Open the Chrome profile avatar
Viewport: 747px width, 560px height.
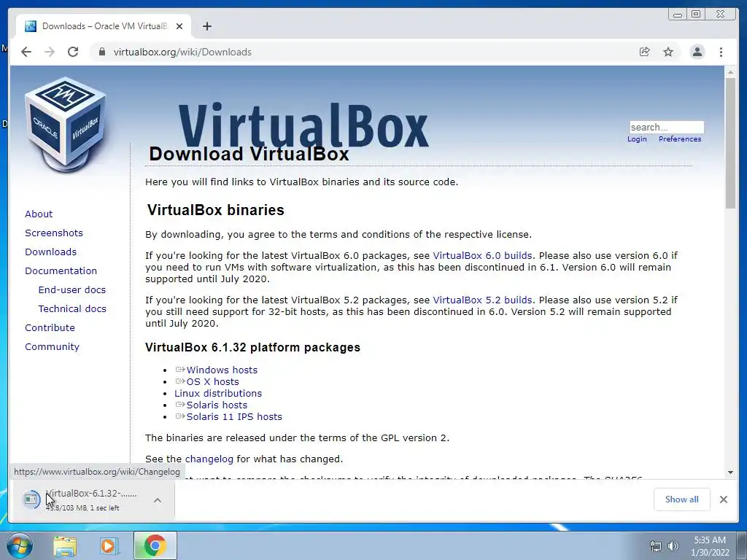pyautogui.click(x=697, y=52)
